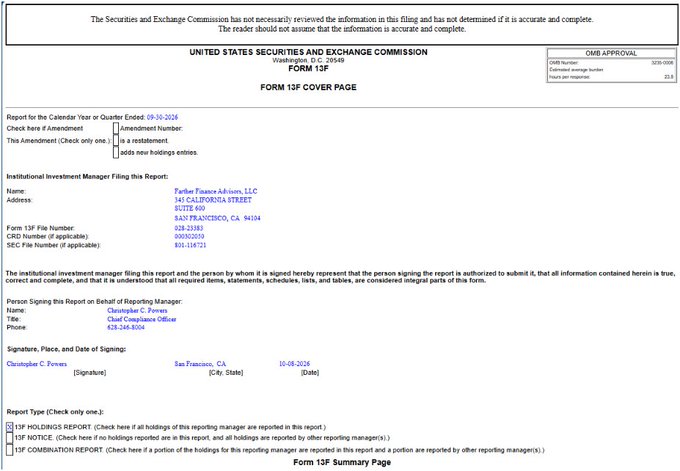This screenshot has height=471, width=680.
Task: Click the hours per response value 23.8
Action: click(669, 77)
